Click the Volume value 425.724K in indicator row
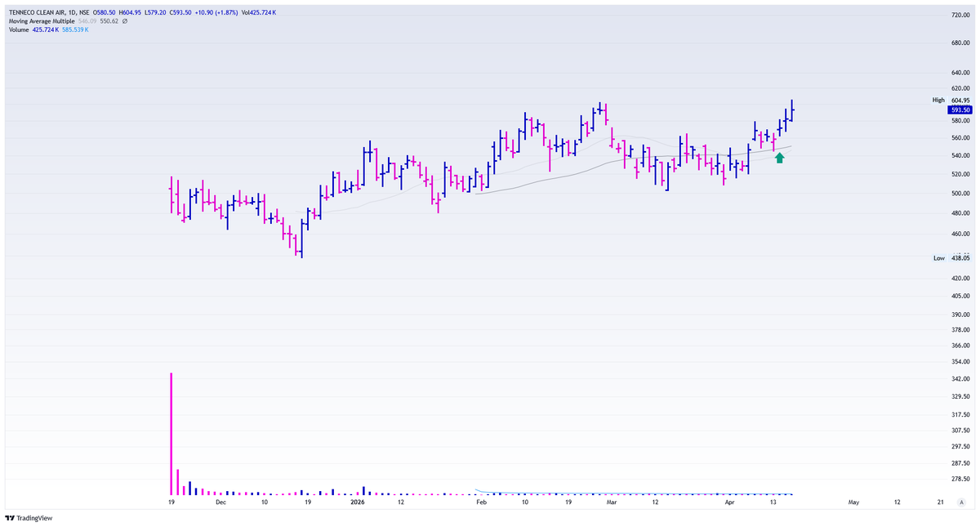This screenshot has width=980, height=527. click(x=46, y=29)
